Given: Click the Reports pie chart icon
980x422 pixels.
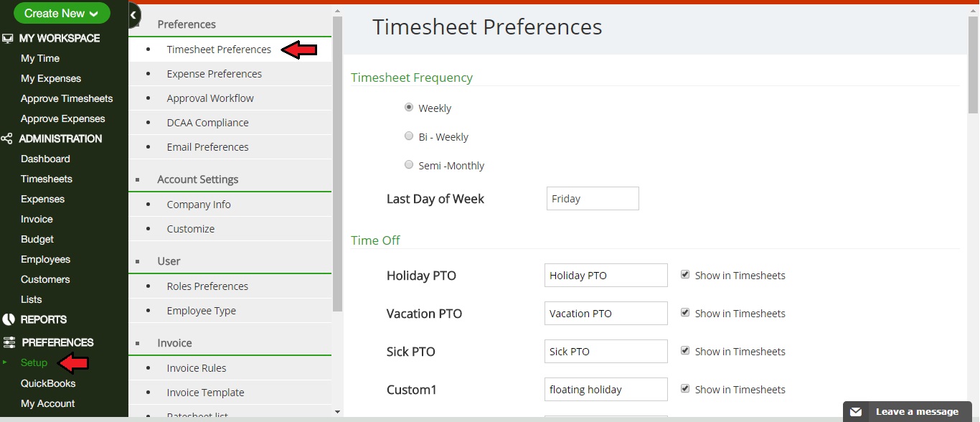Looking at the screenshot, I should tap(8, 319).
